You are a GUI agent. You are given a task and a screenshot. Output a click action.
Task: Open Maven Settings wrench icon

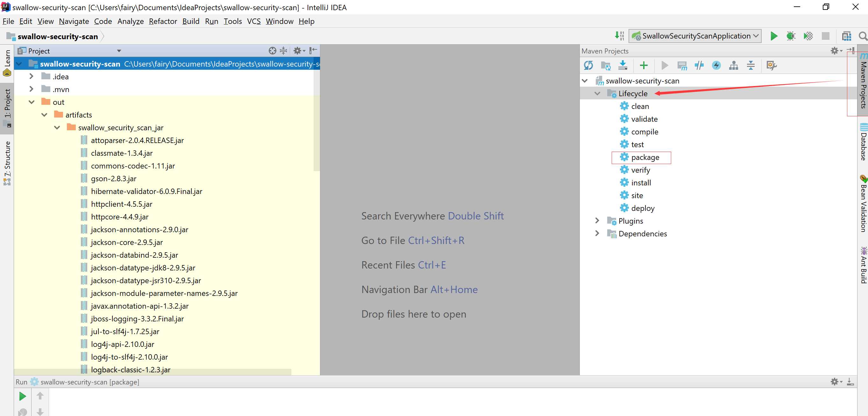[771, 65]
